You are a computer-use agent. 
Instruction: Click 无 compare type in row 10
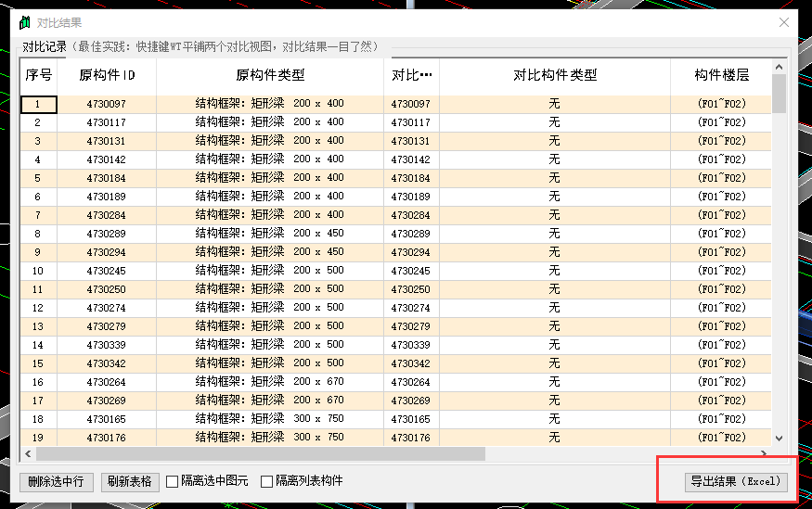(x=555, y=271)
